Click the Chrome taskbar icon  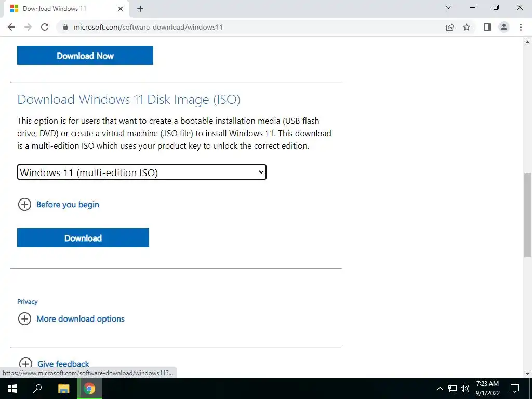click(x=89, y=389)
